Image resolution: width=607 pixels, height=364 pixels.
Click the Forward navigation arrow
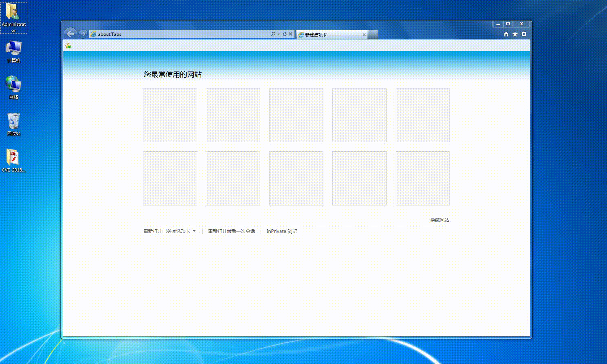83,34
